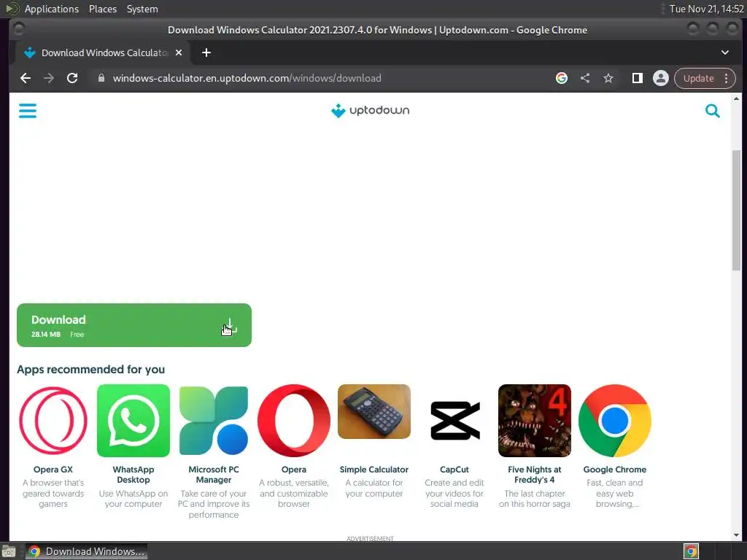Select the Download Windows Calculator tab
747x560 pixels.
(102, 52)
